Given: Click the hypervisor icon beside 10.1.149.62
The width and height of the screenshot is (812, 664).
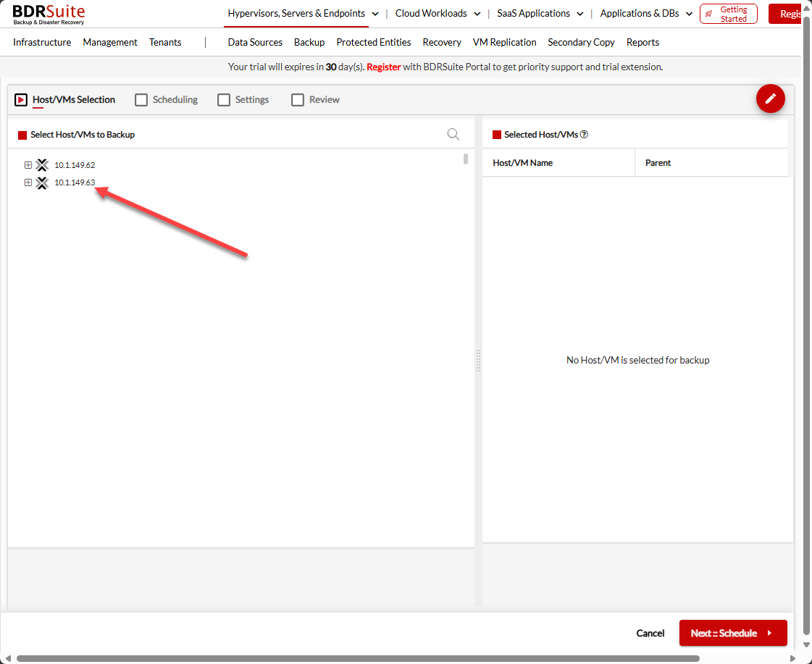Looking at the screenshot, I should [x=41, y=164].
